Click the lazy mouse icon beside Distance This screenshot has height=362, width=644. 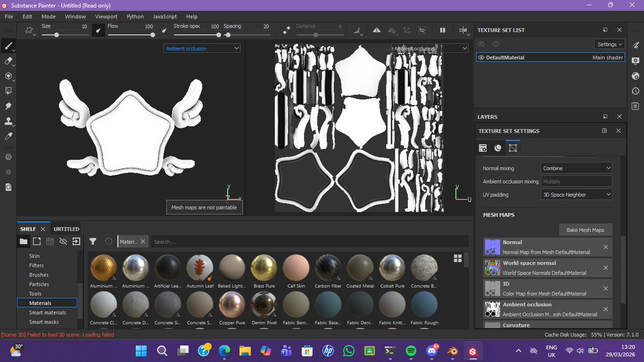[287, 31]
